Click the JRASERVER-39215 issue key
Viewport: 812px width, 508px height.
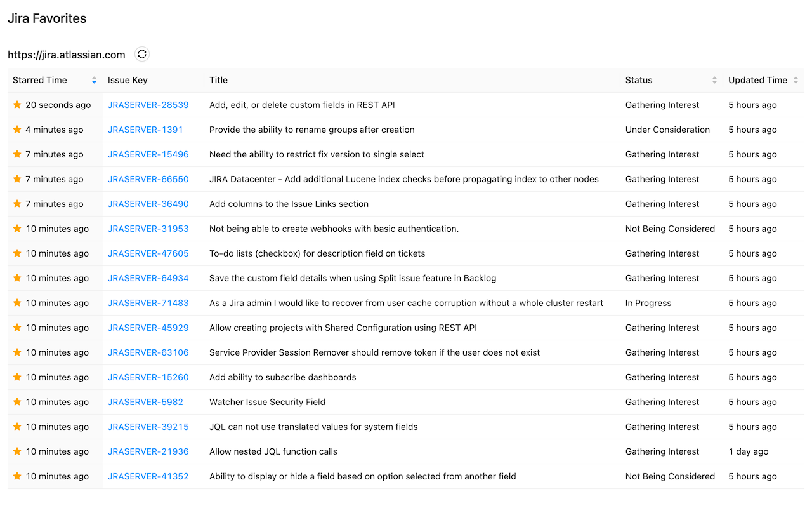coord(148,427)
